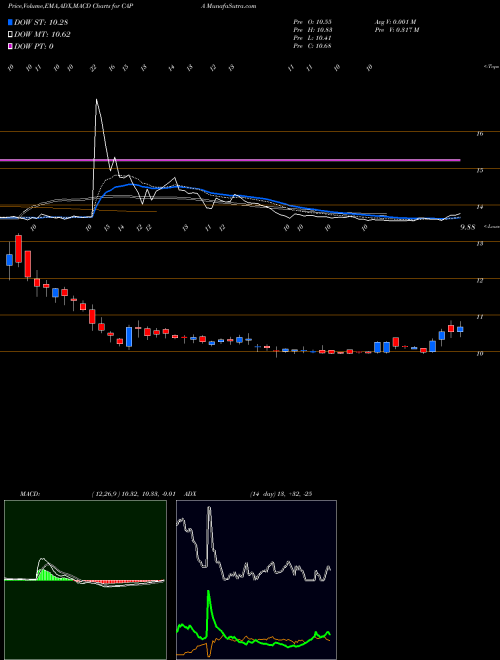Screen dimensions: 500x660
Task: Open the MACD indicator chart panel
Action: (x=85, y=580)
